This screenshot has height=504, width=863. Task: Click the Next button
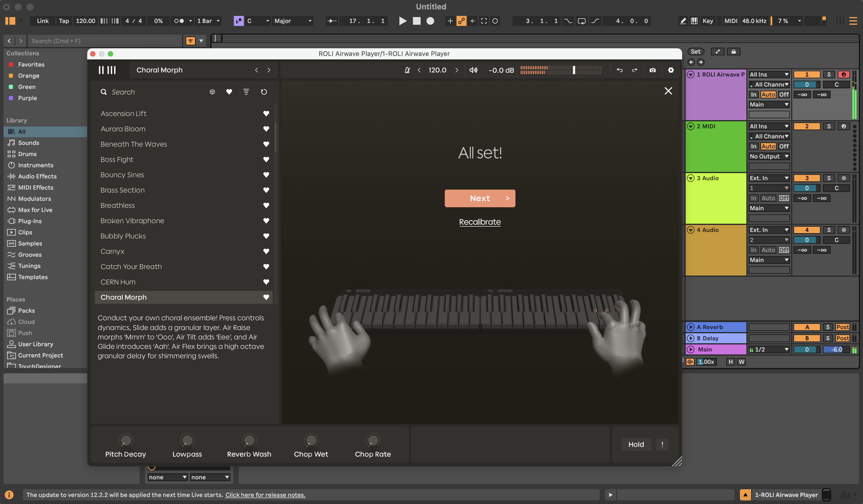[480, 198]
